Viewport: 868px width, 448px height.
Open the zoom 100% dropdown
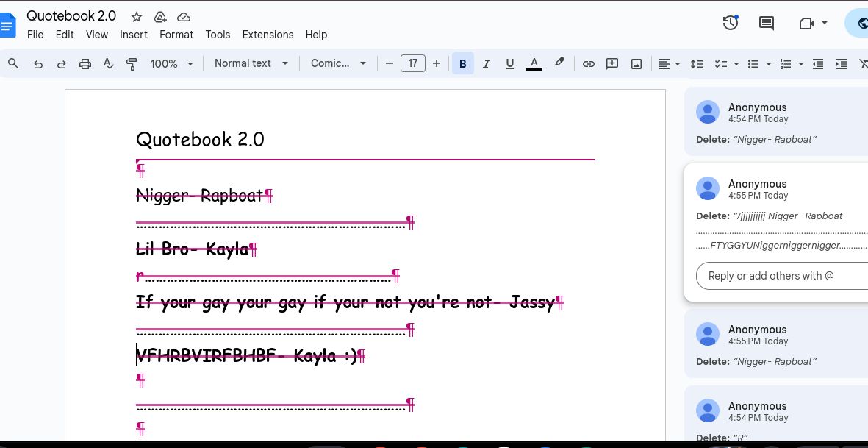click(171, 64)
